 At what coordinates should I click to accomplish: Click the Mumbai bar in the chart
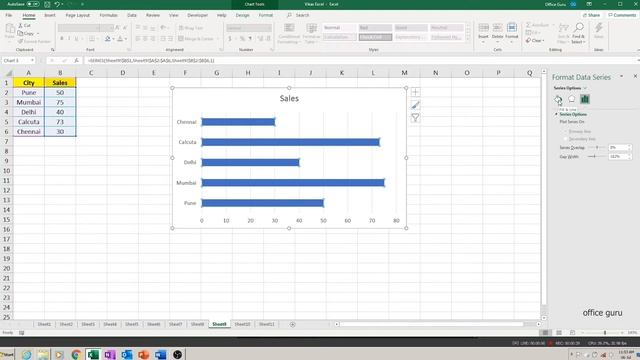pyautogui.click(x=293, y=183)
